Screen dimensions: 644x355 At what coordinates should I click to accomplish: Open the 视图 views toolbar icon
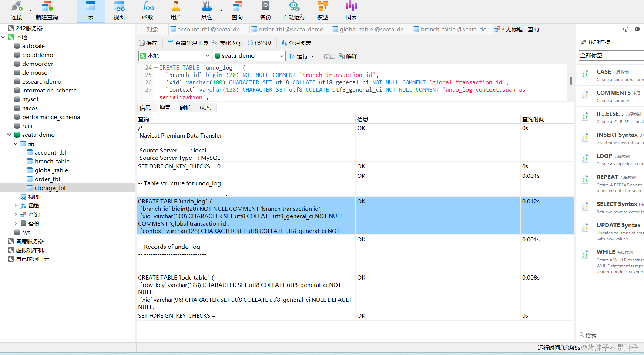coord(119,10)
